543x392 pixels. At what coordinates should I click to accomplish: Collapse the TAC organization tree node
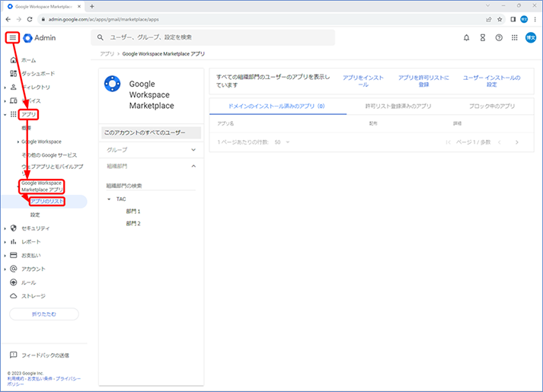[x=109, y=199]
